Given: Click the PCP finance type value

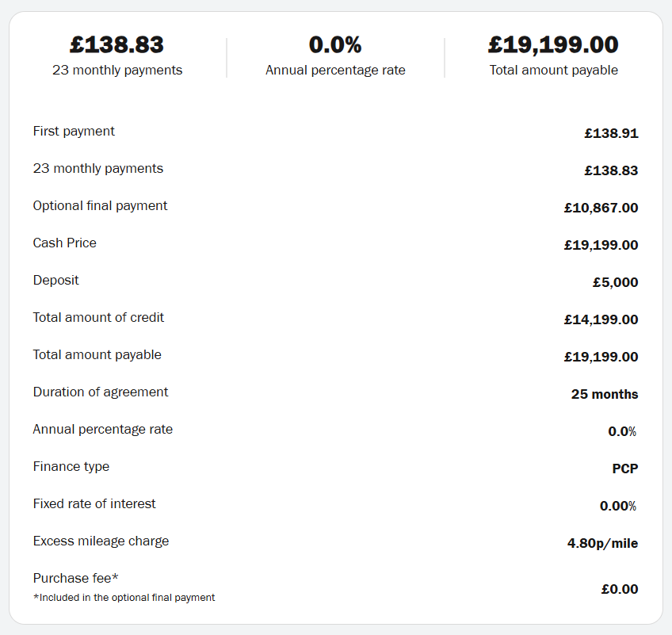Looking at the screenshot, I should [x=625, y=469].
